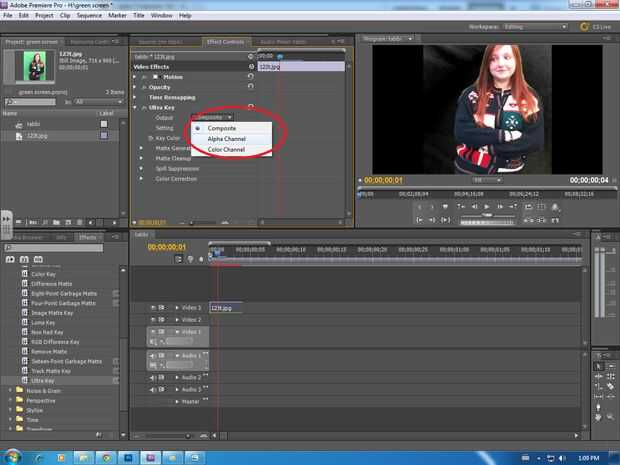Select the Track Matte Key effect
Screen dimensions: 620x465
tap(51, 371)
